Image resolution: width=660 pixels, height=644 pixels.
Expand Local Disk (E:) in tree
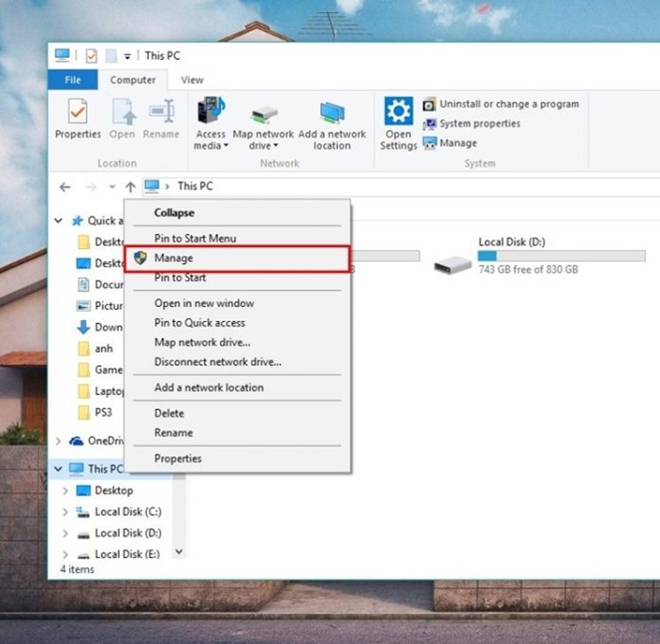pyautogui.click(x=65, y=554)
